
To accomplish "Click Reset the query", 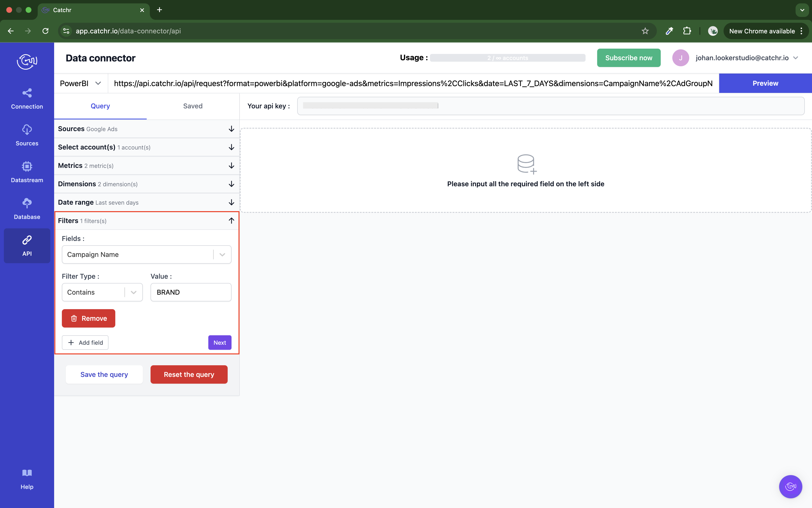I will 189,374.
